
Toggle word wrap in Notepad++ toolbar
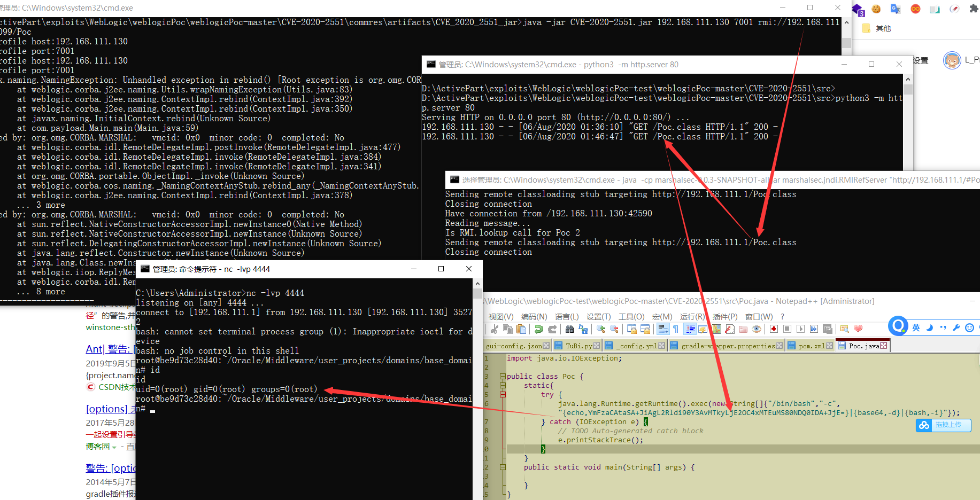663,329
